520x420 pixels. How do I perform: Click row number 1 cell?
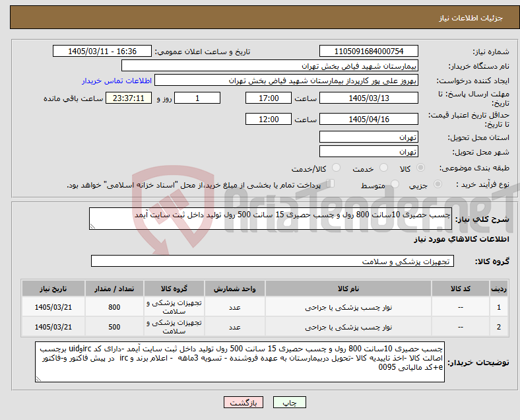pyautogui.click(x=498, y=307)
